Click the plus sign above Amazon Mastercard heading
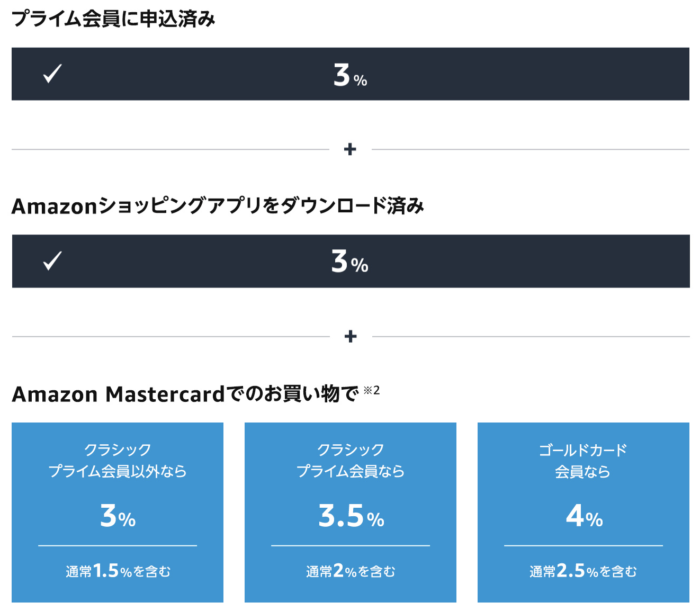 point(350,336)
